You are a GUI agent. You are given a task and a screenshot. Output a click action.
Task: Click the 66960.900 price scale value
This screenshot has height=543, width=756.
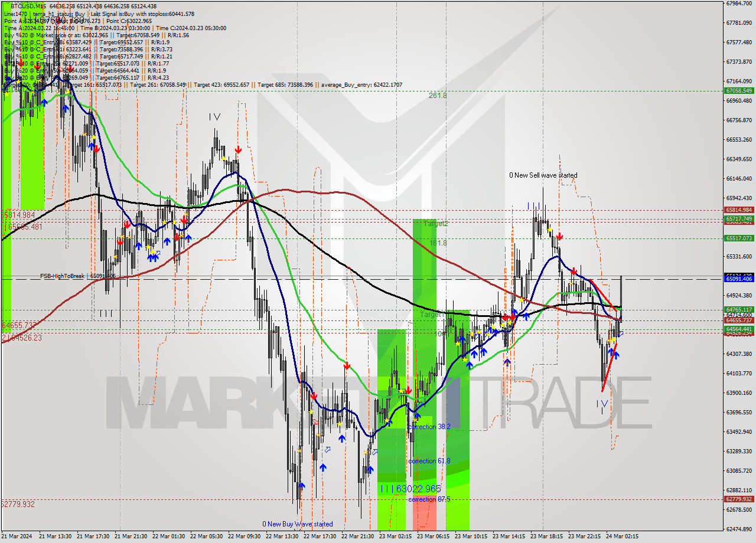(739, 100)
